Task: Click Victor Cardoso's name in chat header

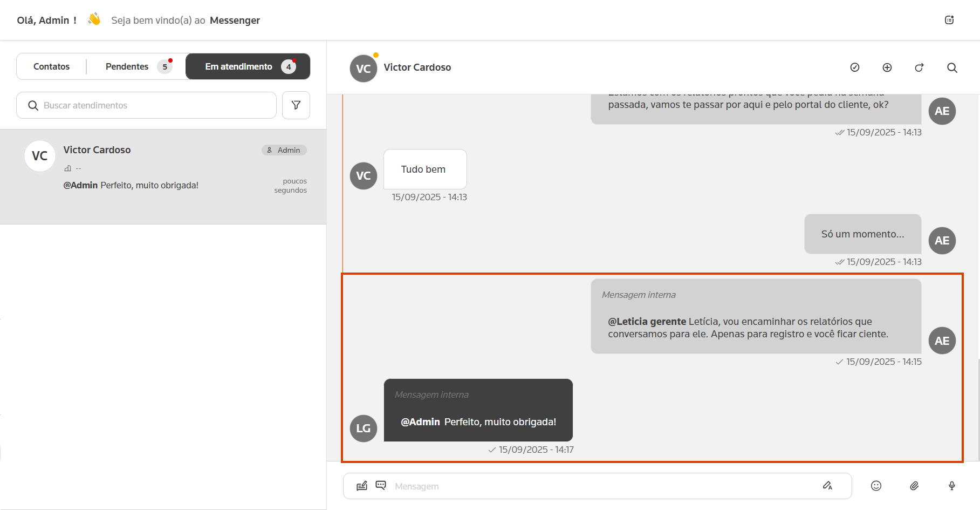Action: [417, 67]
